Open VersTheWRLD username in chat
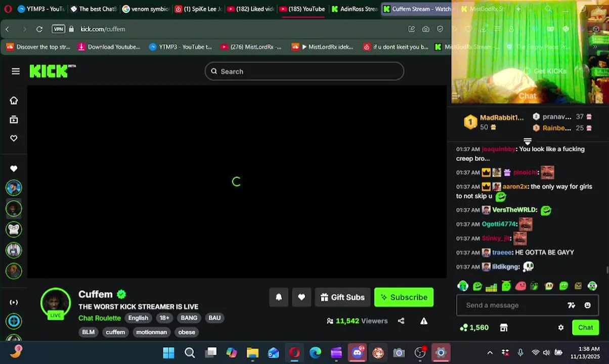The image size is (609, 364). click(514, 210)
